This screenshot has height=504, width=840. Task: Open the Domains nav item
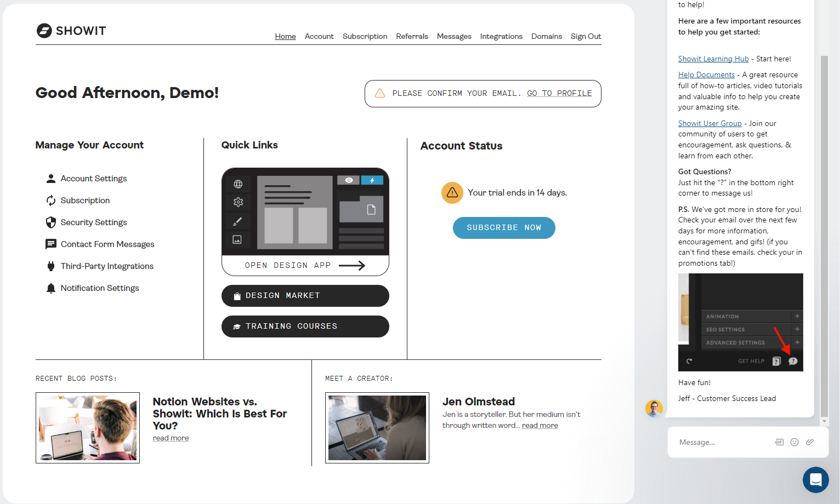[x=547, y=36]
